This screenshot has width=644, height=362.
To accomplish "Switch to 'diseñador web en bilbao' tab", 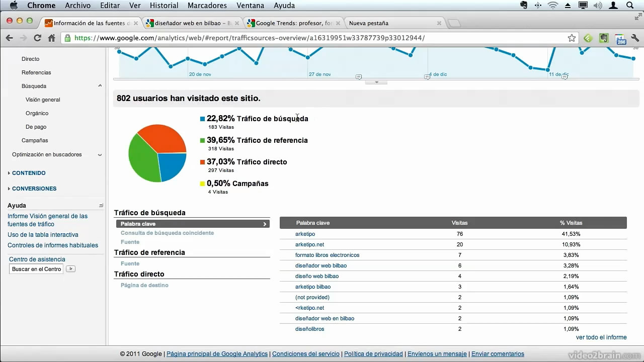I will point(192,23).
